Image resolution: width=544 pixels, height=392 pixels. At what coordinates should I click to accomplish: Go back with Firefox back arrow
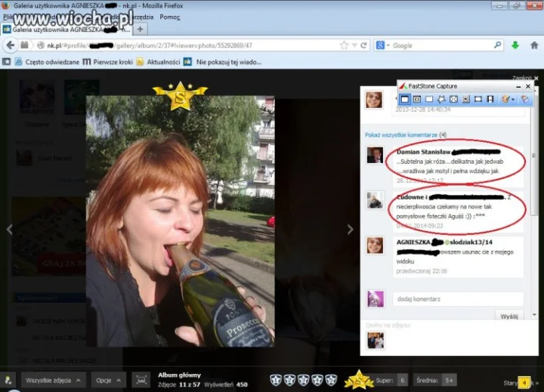[x=11, y=45]
